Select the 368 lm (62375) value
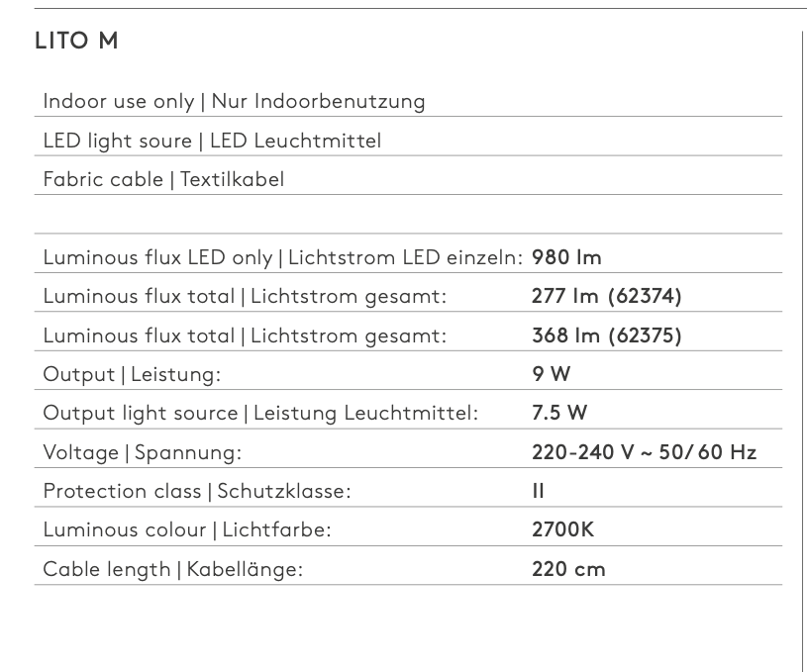This screenshot has width=807, height=672. click(x=606, y=336)
